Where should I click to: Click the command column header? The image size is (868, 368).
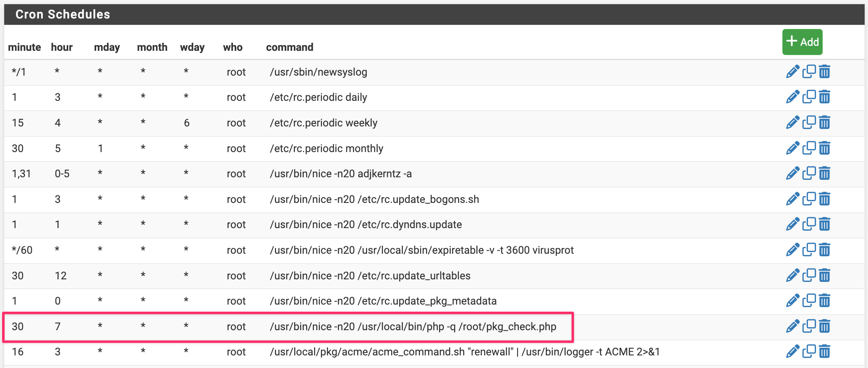290,47
